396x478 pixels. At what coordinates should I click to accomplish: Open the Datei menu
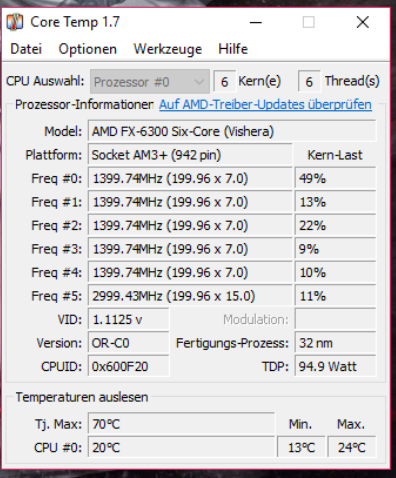point(26,49)
